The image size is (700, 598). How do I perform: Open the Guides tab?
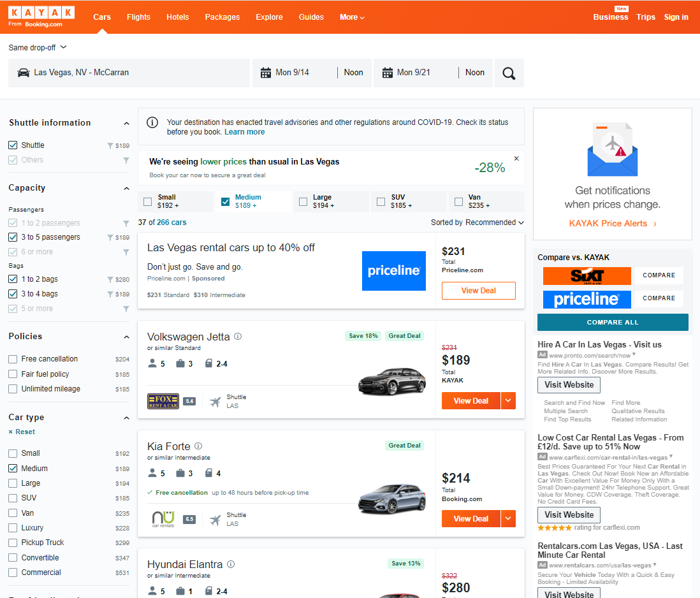[x=311, y=17]
